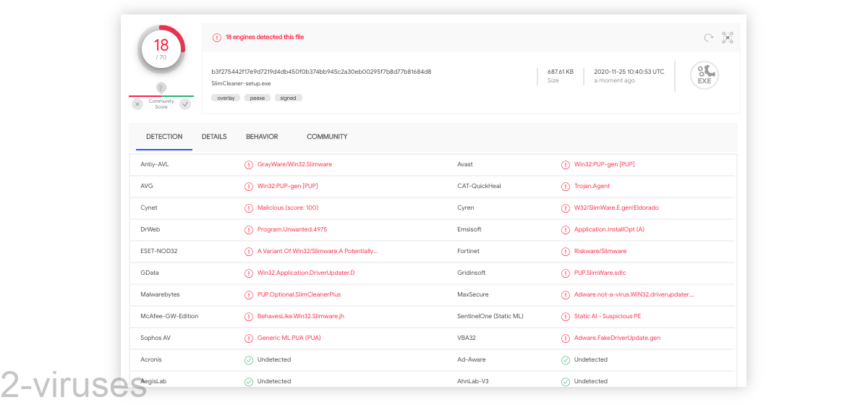Go to the DETECTION tab

164,137
